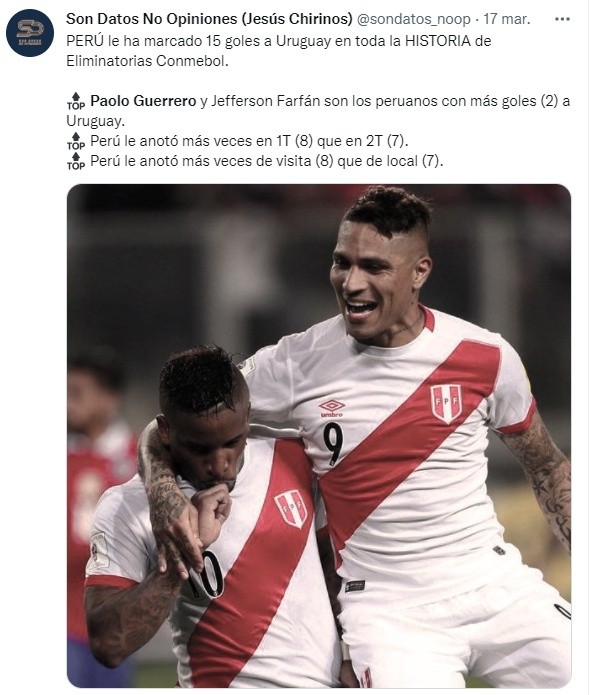This screenshot has width=596, height=695.
Task: Open the tweet via the 17 mar. timestamp
Action: (506, 19)
